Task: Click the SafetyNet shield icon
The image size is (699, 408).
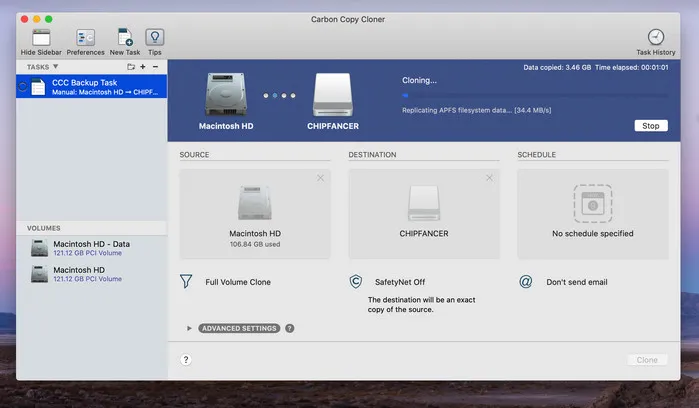Action: (355, 281)
